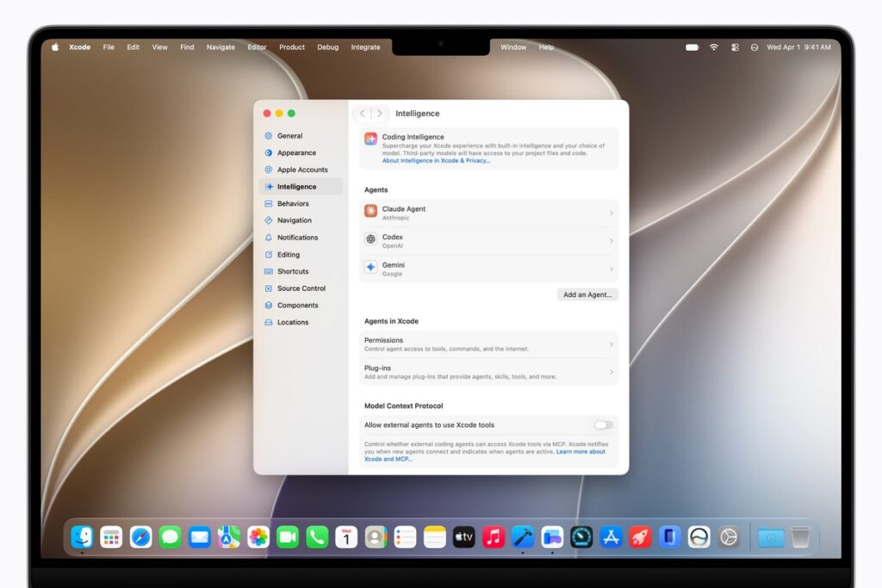The width and height of the screenshot is (882, 588).
Task: Open the Window menu
Action: coord(513,47)
